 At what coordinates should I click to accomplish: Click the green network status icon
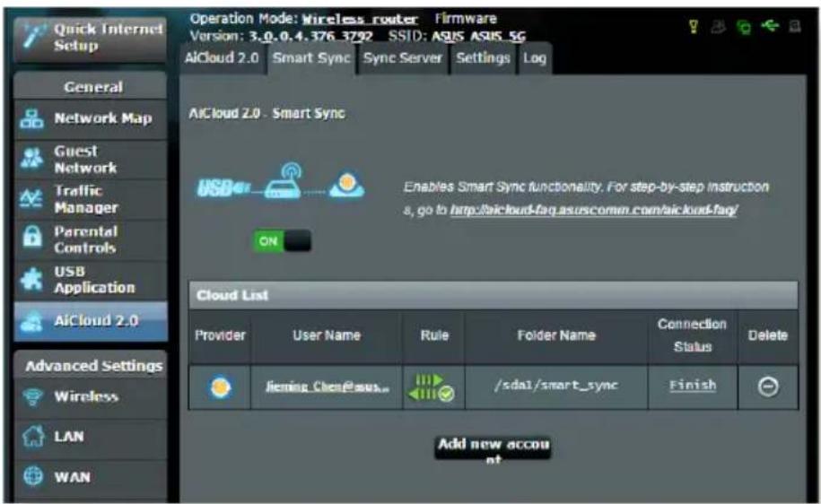744,26
